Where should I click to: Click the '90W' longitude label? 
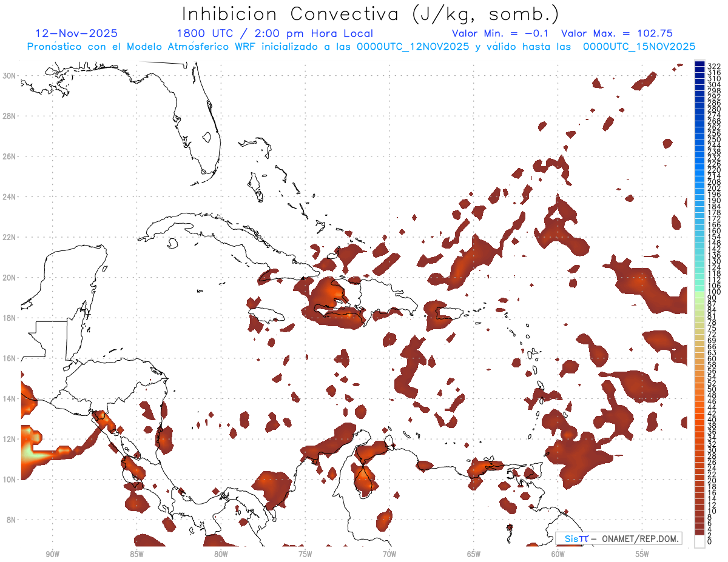click(x=52, y=555)
